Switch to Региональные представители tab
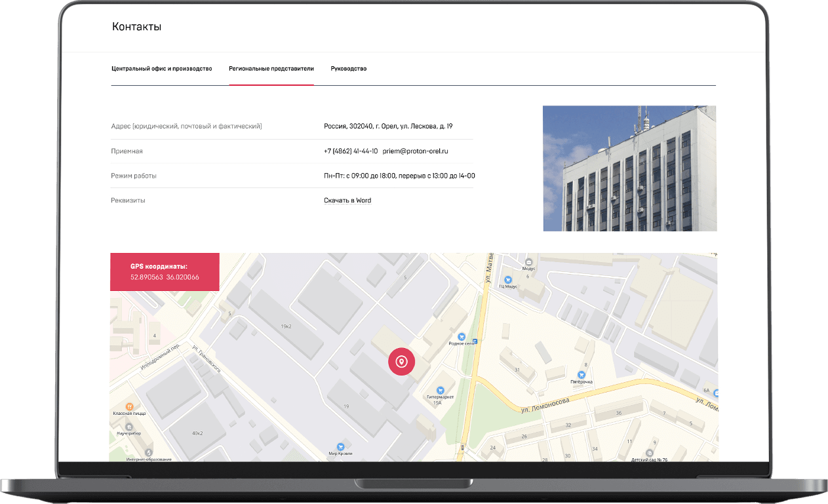The height and width of the screenshot is (504, 828). coord(271,69)
